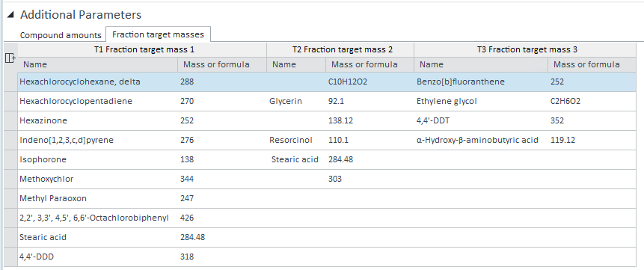Screen dimensions: 644x270
Task: Click the C10H12O2 formula cell
Action: pos(369,82)
